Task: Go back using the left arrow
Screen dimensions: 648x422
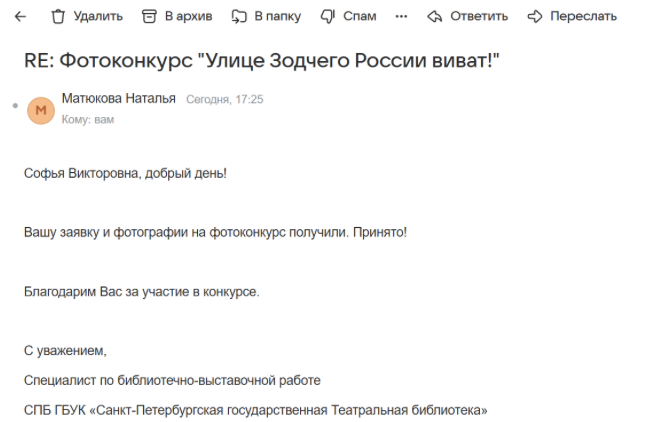Action: tap(20, 16)
